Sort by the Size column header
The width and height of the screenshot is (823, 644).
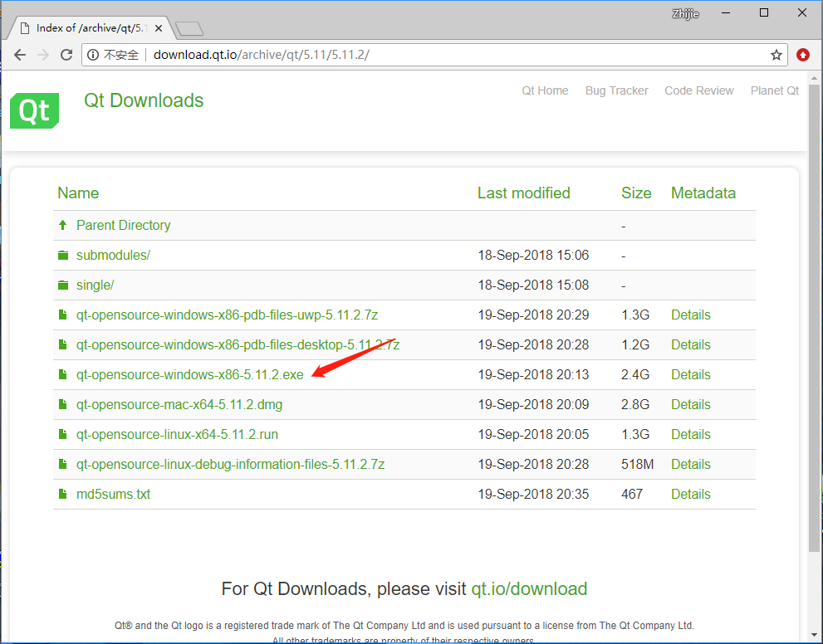(636, 193)
